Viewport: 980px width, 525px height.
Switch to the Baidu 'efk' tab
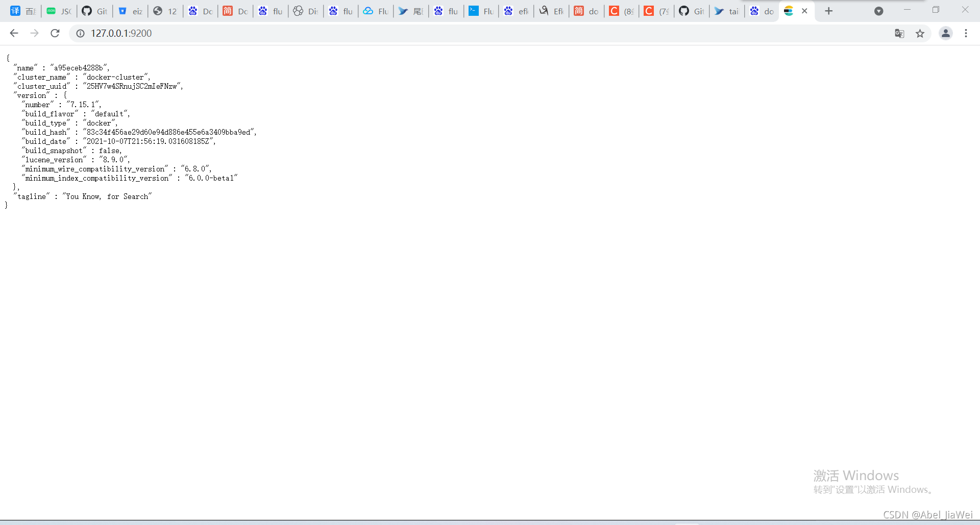click(x=516, y=11)
